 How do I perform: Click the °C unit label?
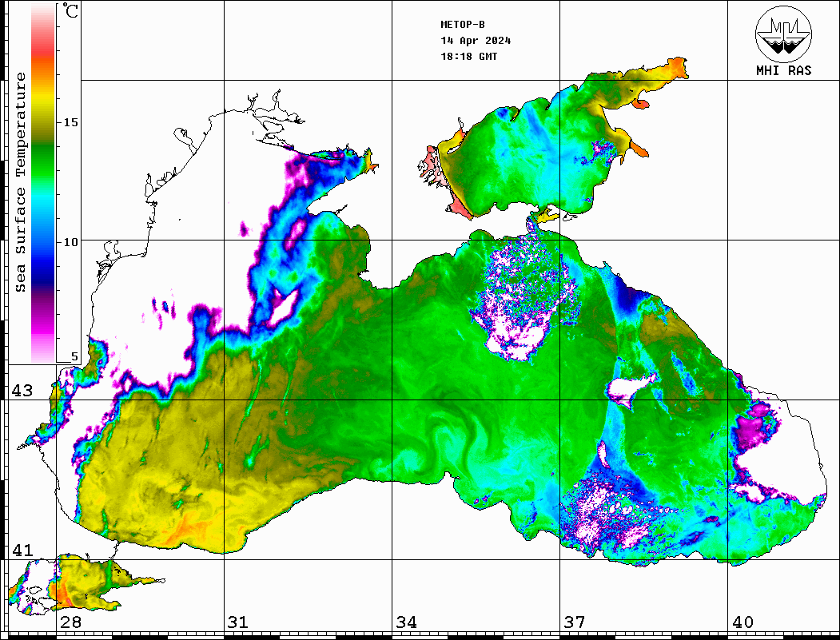point(70,10)
